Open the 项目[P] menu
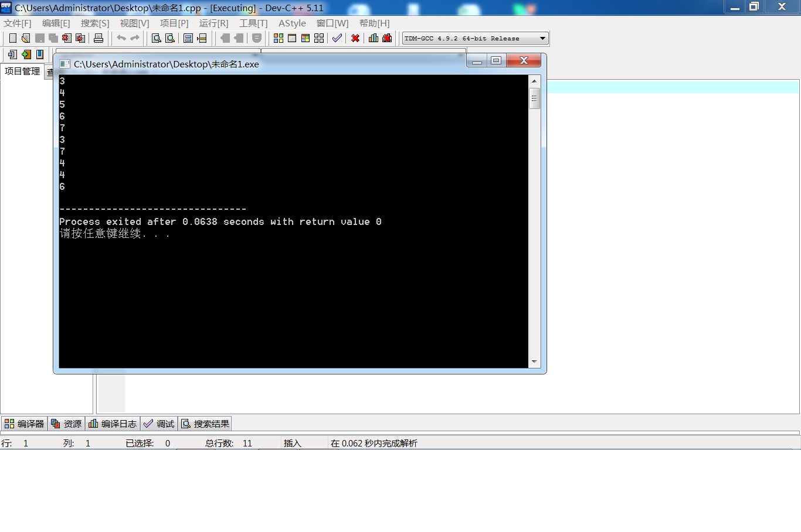This screenshot has width=801, height=532. [x=174, y=23]
